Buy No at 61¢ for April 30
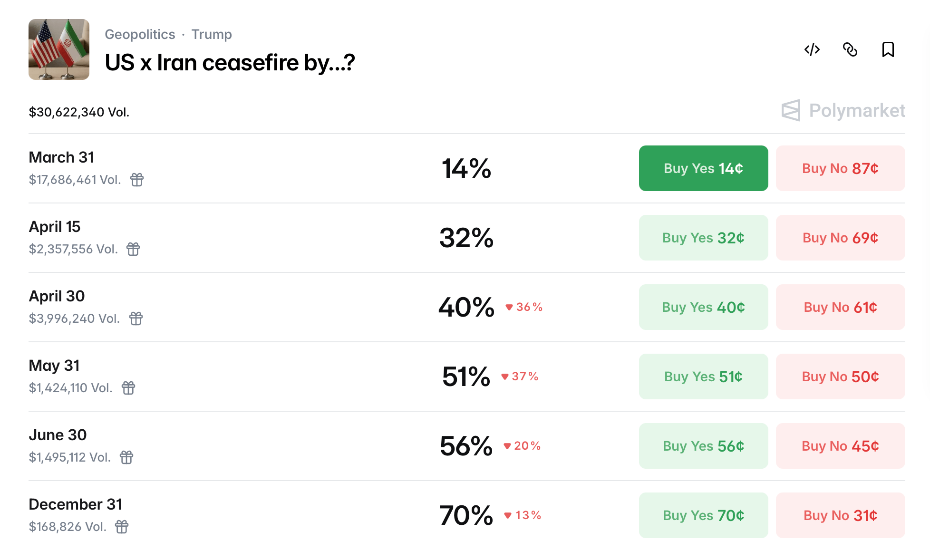 pos(840,307)
